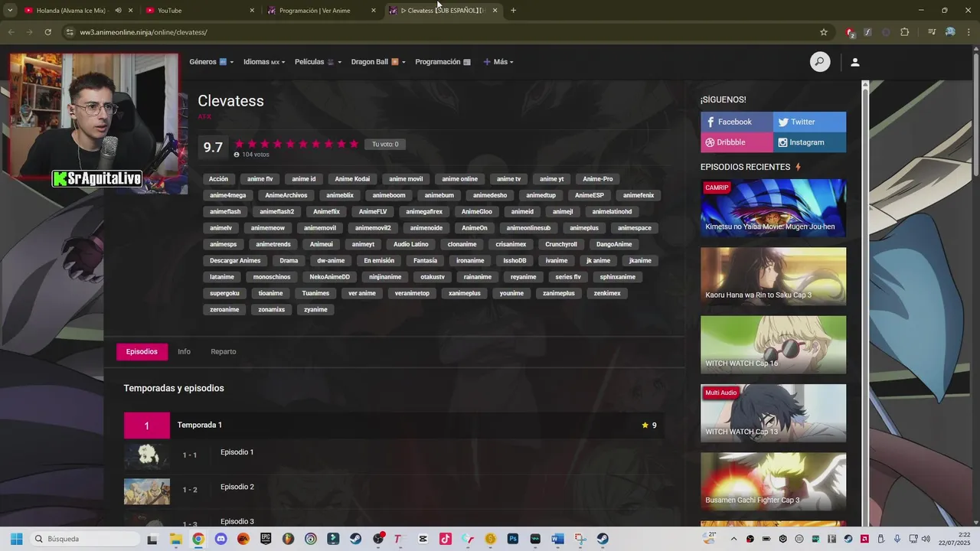This screenshot has width=980, height=551.
Task: Click the Audio Latino tag
Action: (x=411, y=244)
